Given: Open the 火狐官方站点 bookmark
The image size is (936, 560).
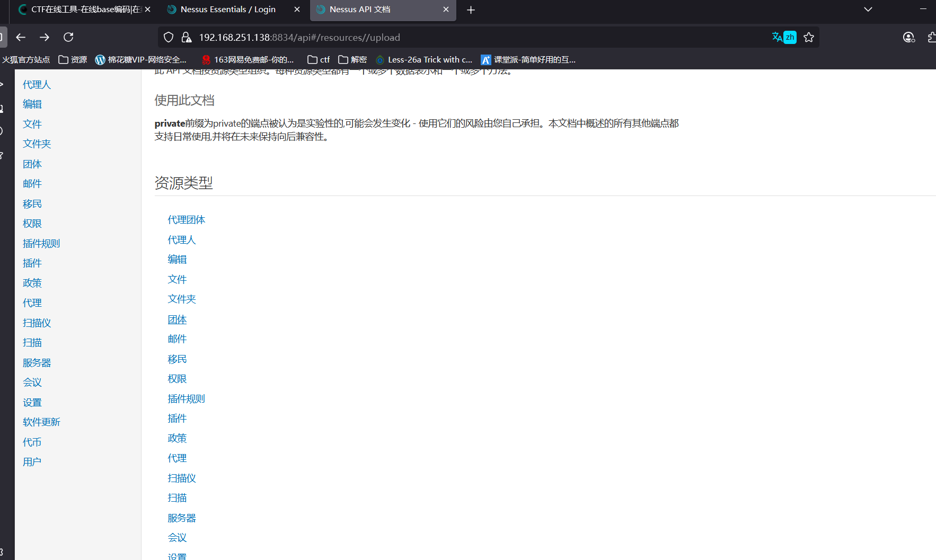Looking at the screenshot, I should (x=26, y=60).
